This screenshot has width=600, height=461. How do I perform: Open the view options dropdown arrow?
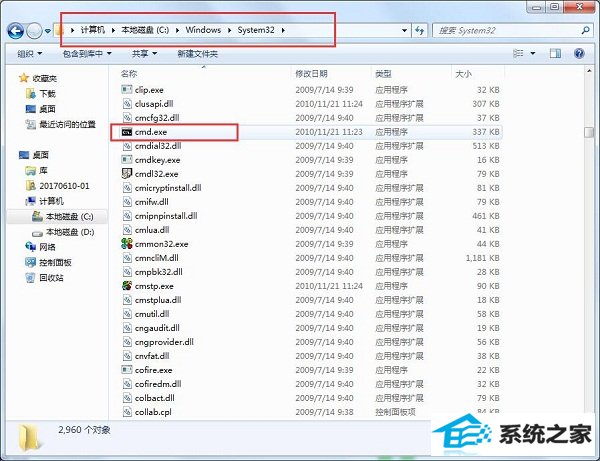(533, 54)
